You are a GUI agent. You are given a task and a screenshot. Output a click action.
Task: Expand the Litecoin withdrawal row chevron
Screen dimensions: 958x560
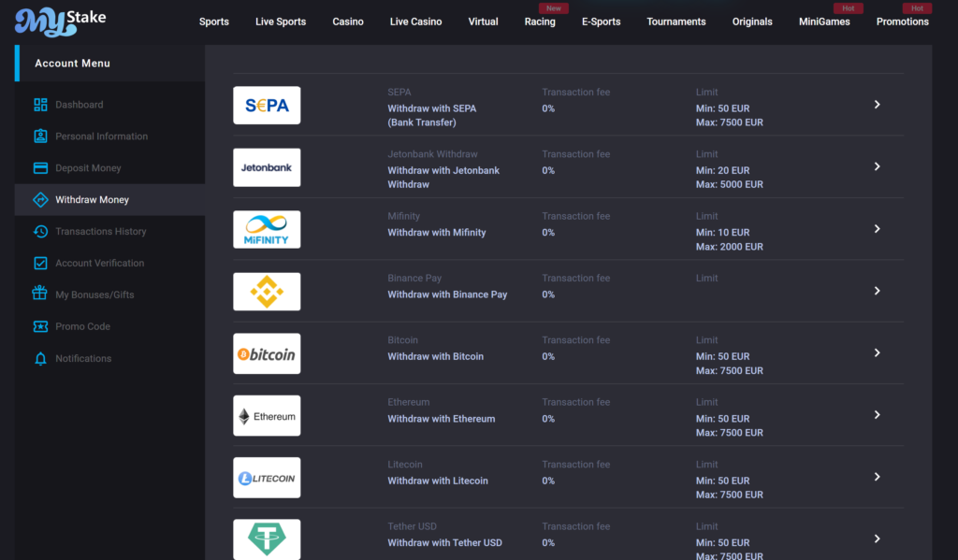coord(877,477)
